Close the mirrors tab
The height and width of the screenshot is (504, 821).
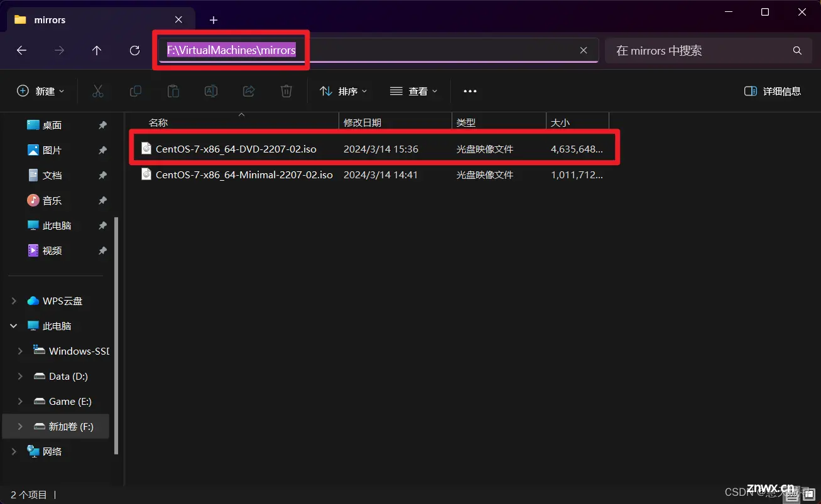(x=178, y=19)
